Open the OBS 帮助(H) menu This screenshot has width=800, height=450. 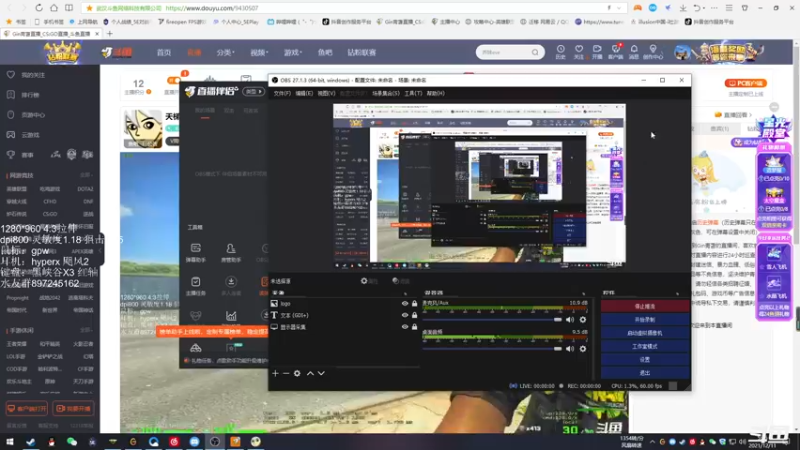tap(436, 93)
